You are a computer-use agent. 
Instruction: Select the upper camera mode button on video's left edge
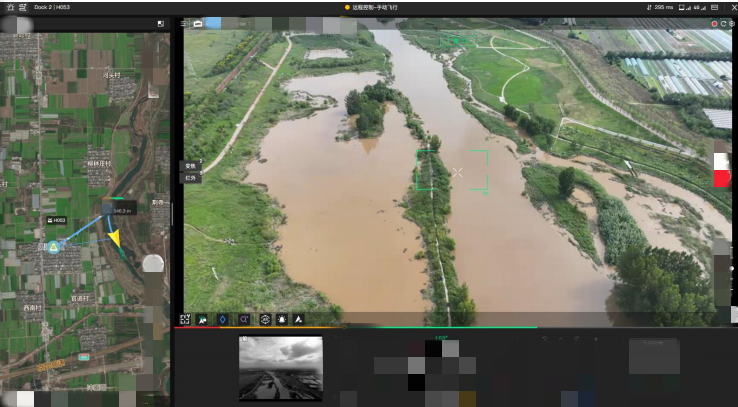[x=191, y=165]
